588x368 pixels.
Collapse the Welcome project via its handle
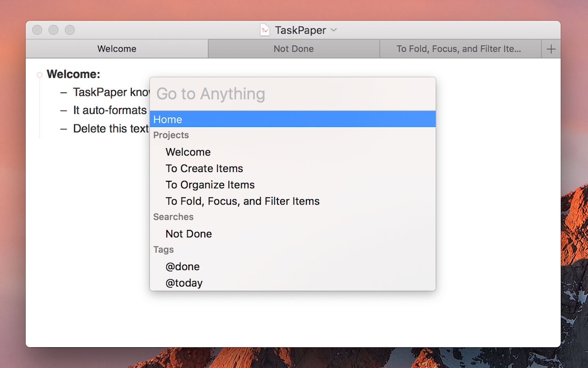point(40,74)
